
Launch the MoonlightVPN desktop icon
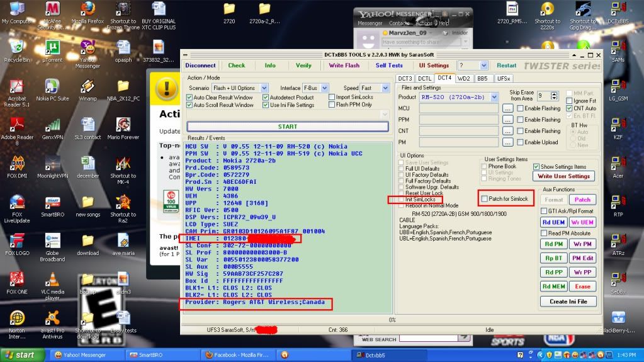tap(52, 167)
